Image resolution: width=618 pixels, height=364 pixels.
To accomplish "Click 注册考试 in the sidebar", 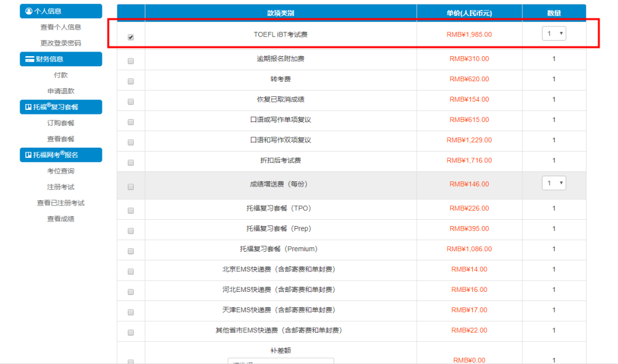I will (61, 187).
